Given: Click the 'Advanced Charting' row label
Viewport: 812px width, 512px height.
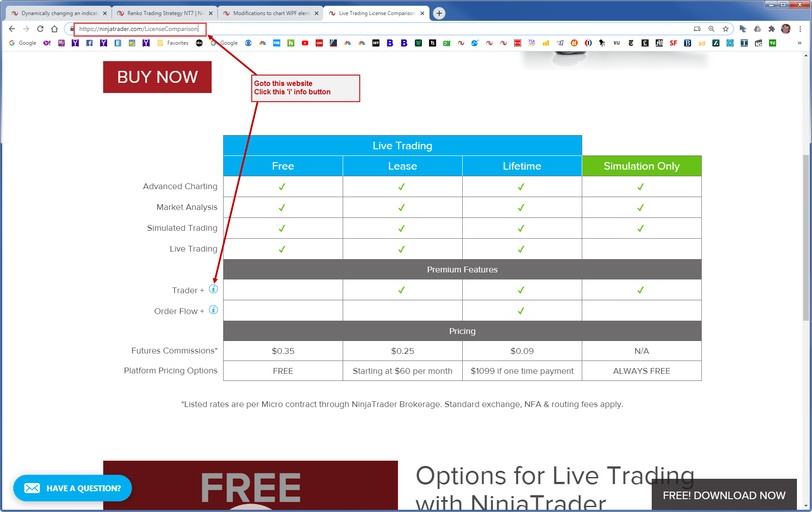Looking at the screenshot, I should 180,186.
